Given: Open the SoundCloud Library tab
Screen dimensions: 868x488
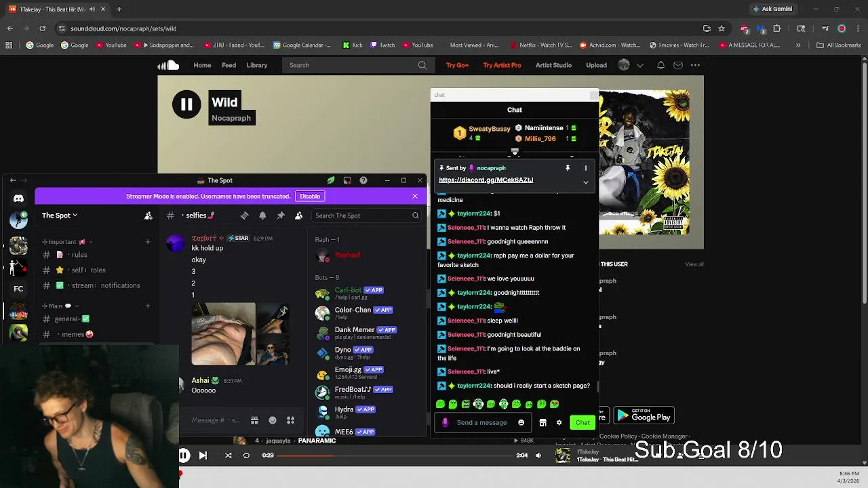Looking at the screenshot, I should tap(257, 65).
